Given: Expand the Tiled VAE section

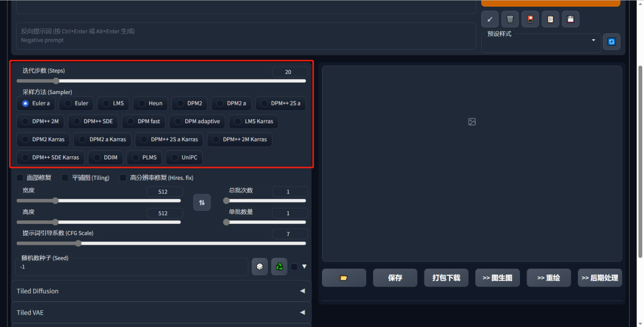Looking at the screenshot, I should point(161,312).
